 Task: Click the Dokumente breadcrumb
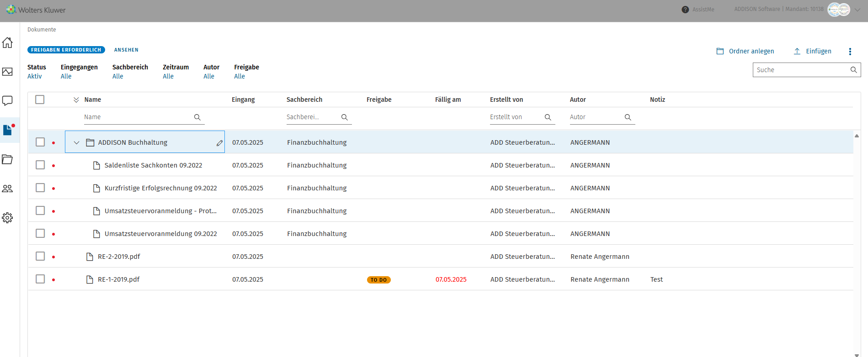(42, 30)
